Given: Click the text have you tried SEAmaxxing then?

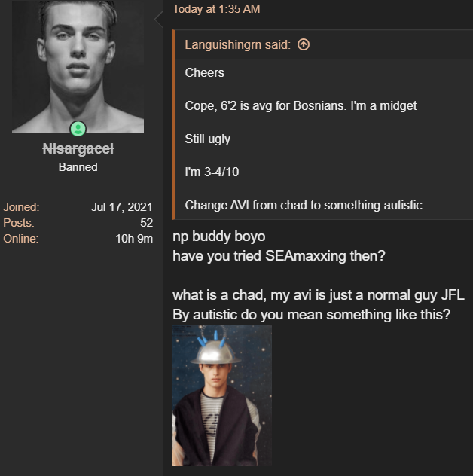Looking at the screenshot, I should click(279, 256).
